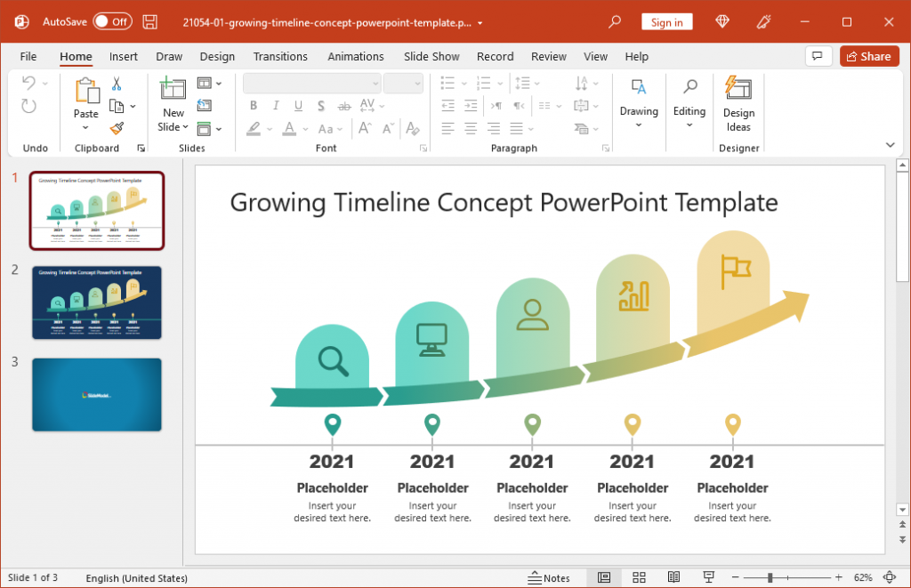The height and width of the screenshot is (588, 911).
Task: Open the Design Ideas panel
Action: pos(738,105)
